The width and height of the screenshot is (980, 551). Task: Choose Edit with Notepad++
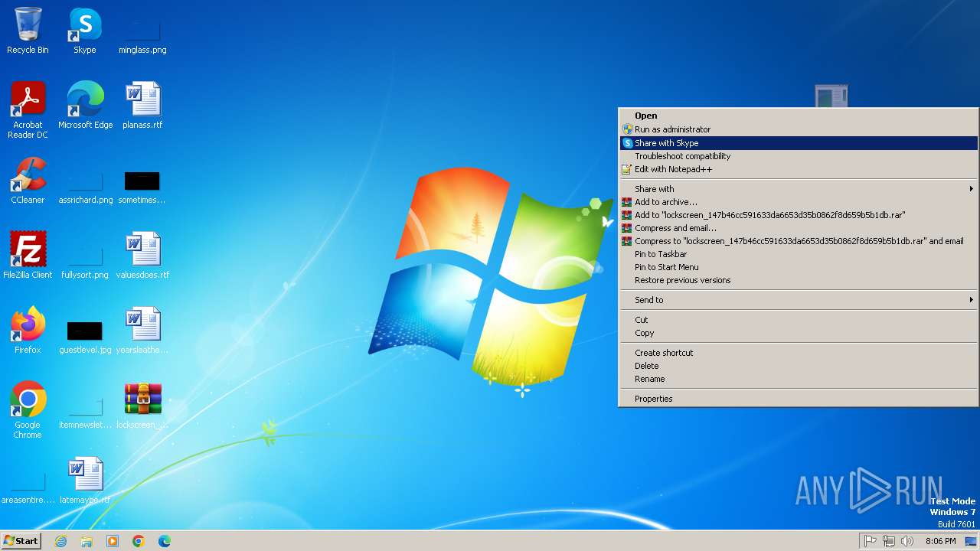[799, 169]
